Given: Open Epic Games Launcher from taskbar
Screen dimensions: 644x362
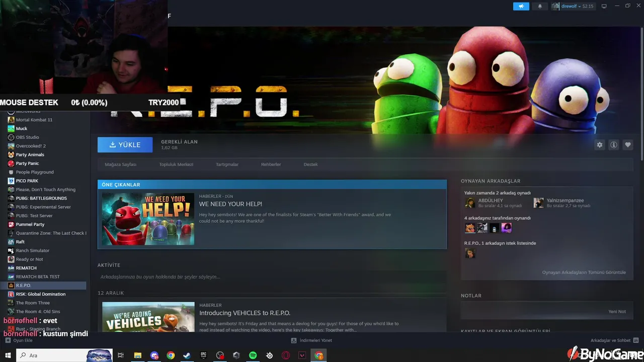Looking at the screenshot, I should (x=203, y=355).
